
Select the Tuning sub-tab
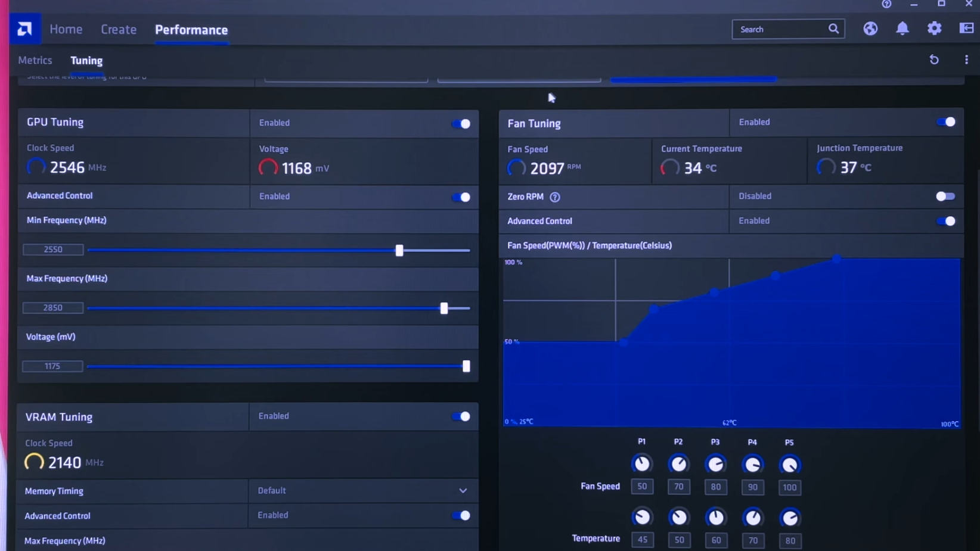pos(86,60)
